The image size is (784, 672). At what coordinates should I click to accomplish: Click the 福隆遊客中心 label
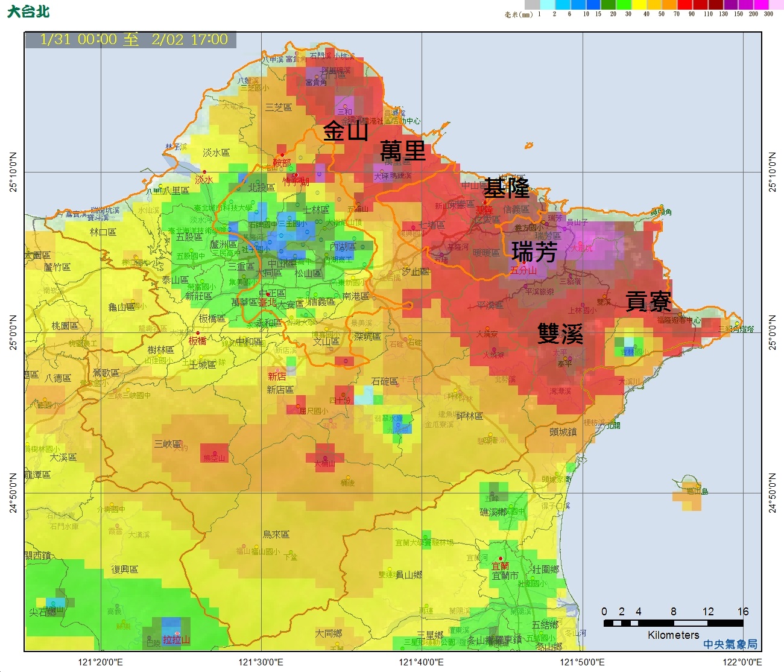(679, 320)
